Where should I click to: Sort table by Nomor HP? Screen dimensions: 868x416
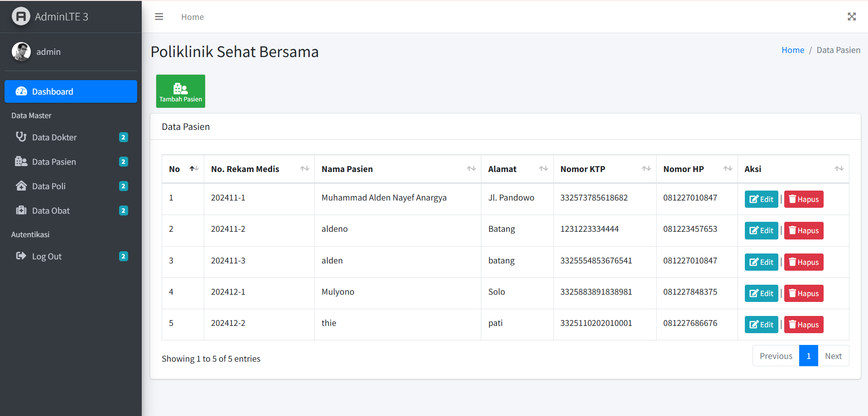696,169
